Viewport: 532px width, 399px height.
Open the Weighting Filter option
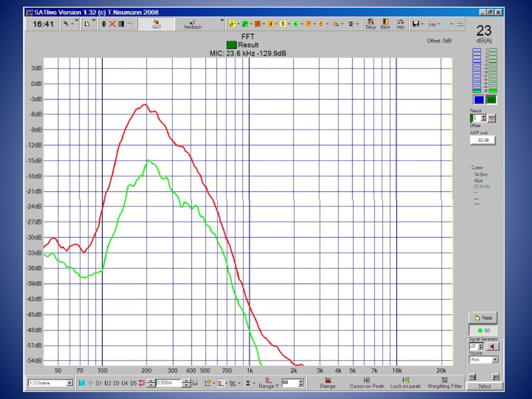445,383
